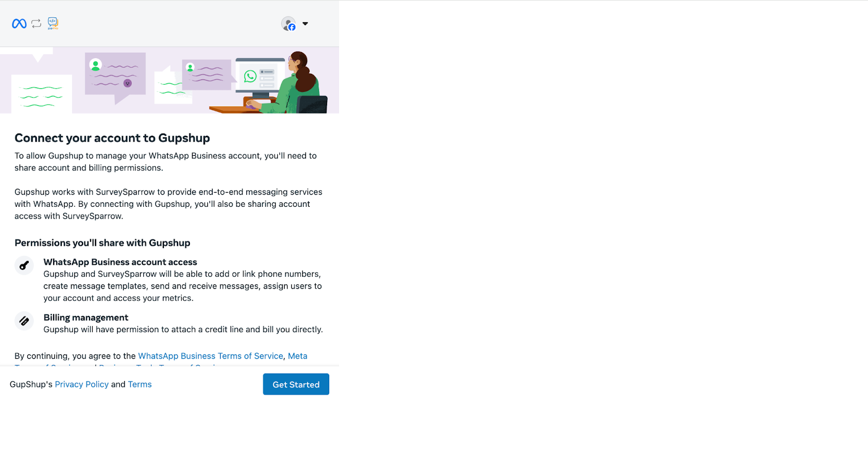Screen dimensions: 868x470
Task: Open GupShup's Privacy Policy link
Action: coord(81,384)
